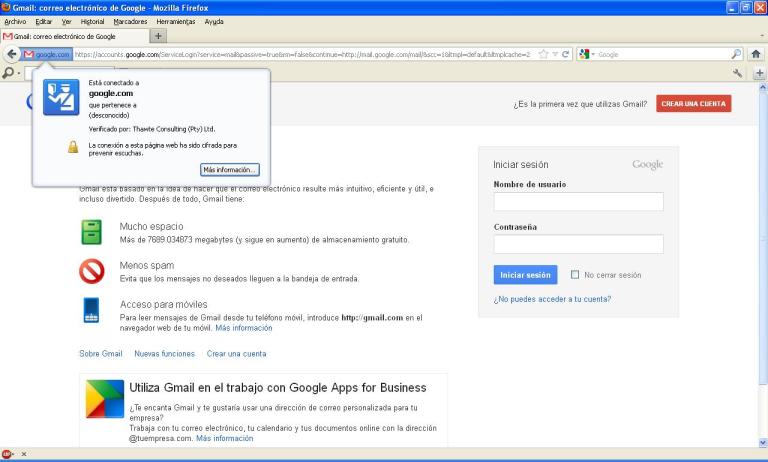Go back with the browser back arrow

(12, 54)
